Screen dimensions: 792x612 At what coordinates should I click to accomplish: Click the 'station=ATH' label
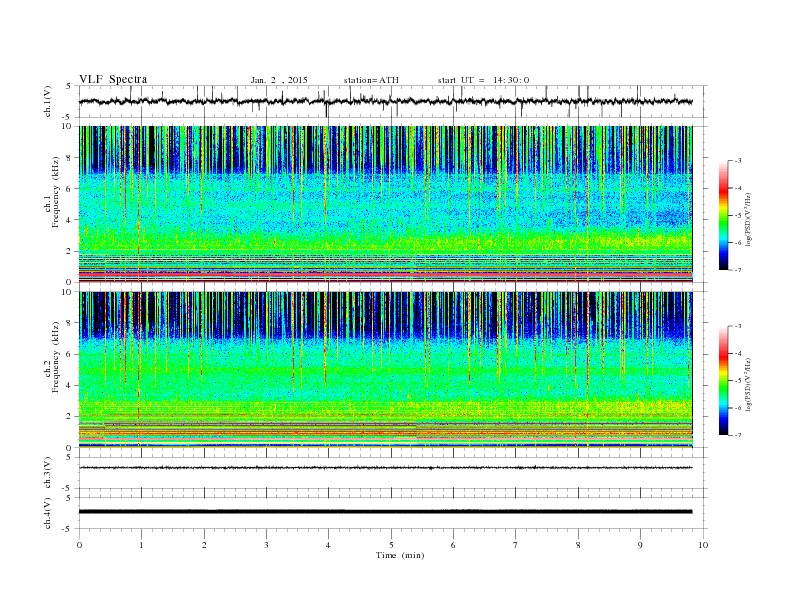click(x=371, y=80)
